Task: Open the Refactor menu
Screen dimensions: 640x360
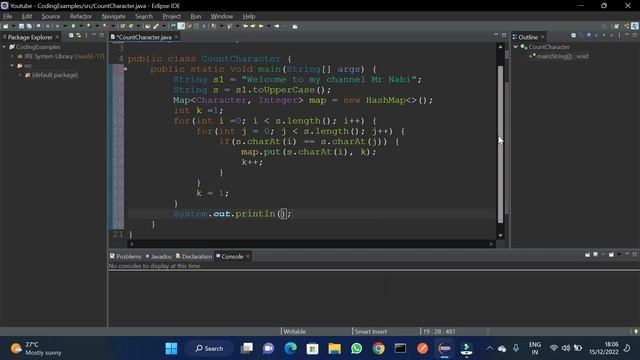Action: (81, 16)
